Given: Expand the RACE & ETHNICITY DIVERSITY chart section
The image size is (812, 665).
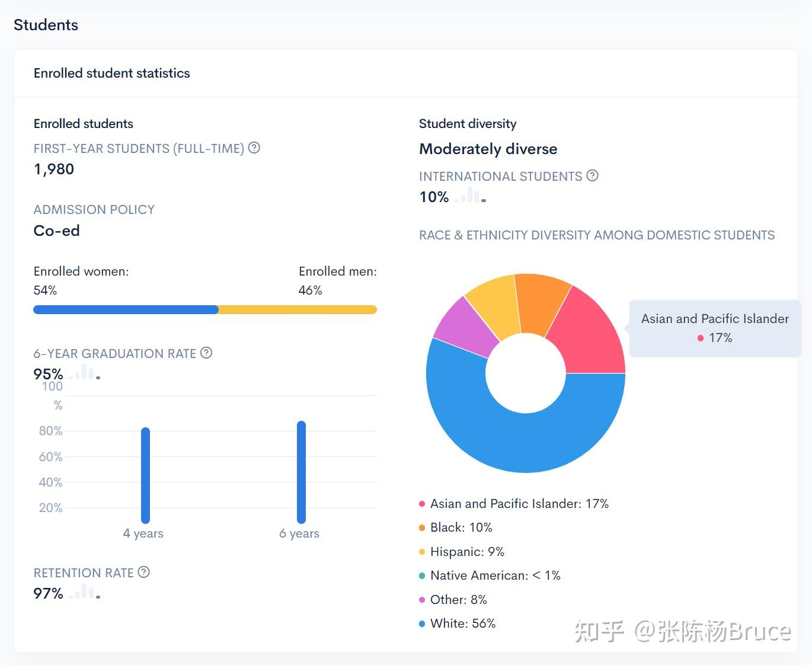Looking at the screenshot, I should click(597, 235).
